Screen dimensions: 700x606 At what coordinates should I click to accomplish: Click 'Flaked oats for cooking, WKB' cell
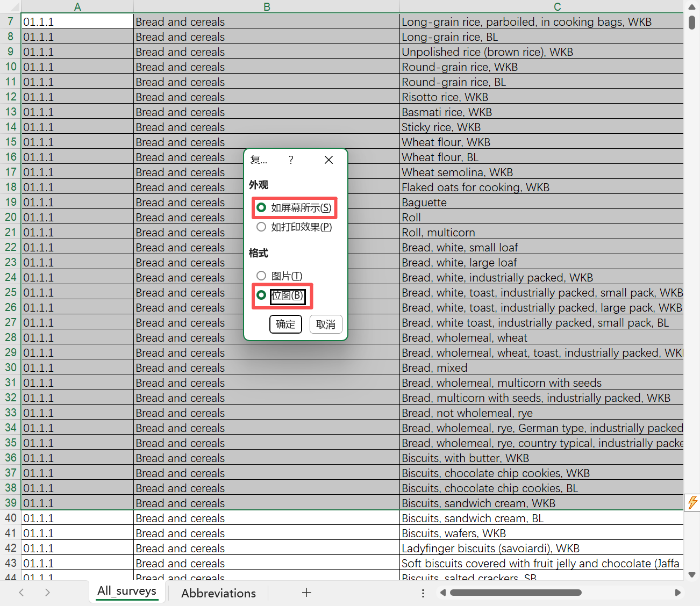pos(541,187)
